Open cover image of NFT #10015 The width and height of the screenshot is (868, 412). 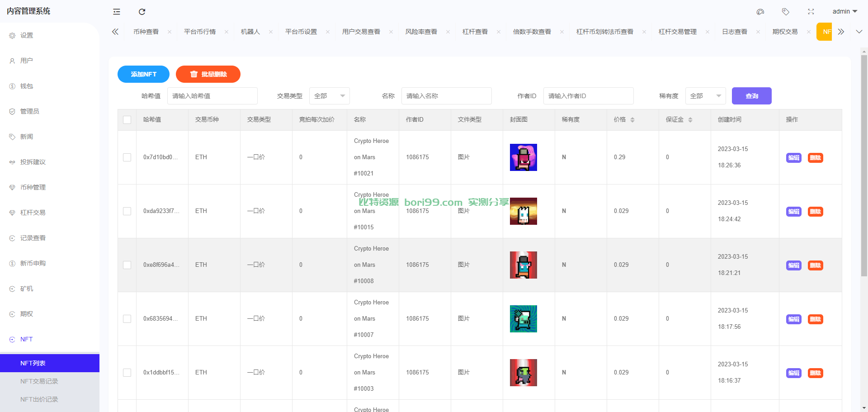524,211
